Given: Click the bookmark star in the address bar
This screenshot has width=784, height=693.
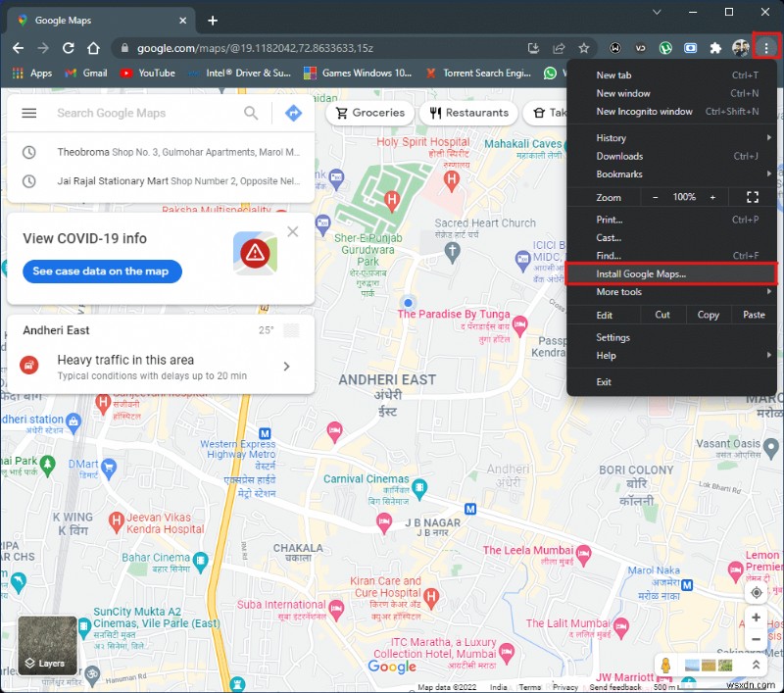Looking at the screenshot, I should (x=583, y=47).
